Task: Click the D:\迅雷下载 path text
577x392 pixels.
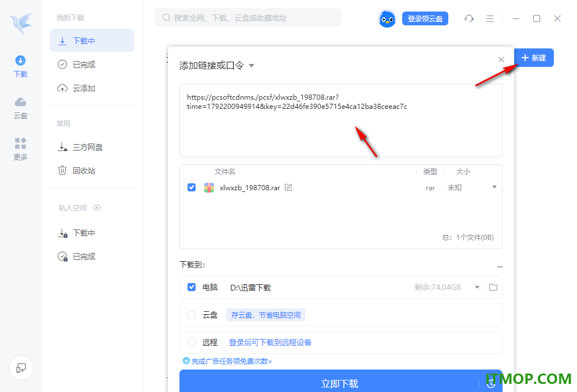Action: coord(250,288)
